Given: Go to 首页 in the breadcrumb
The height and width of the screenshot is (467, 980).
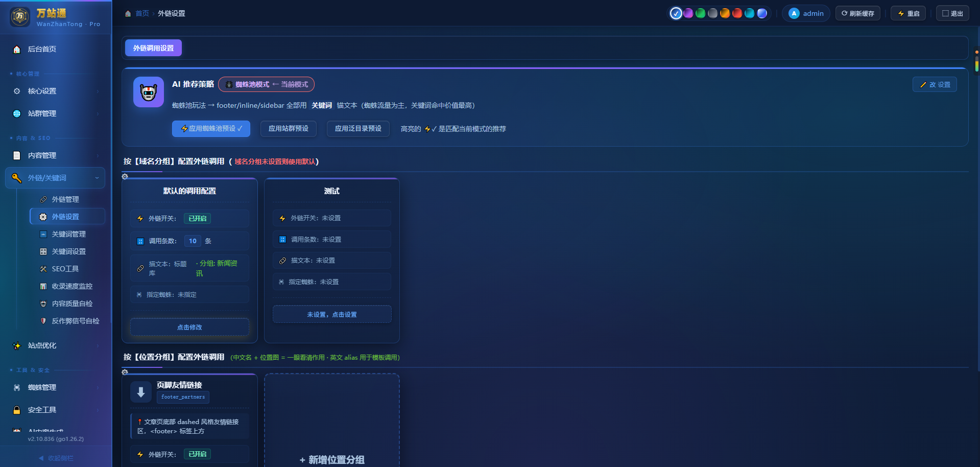Looking at the screenshot, I should point(142,13).
